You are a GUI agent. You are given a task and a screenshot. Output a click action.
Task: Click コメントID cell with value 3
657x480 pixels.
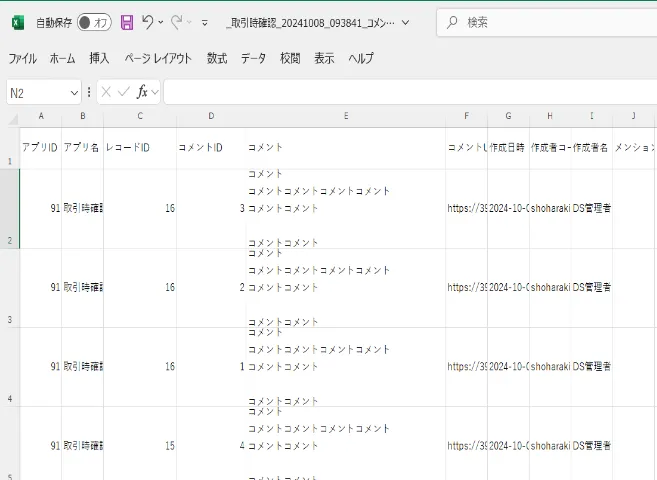point(211,209)
